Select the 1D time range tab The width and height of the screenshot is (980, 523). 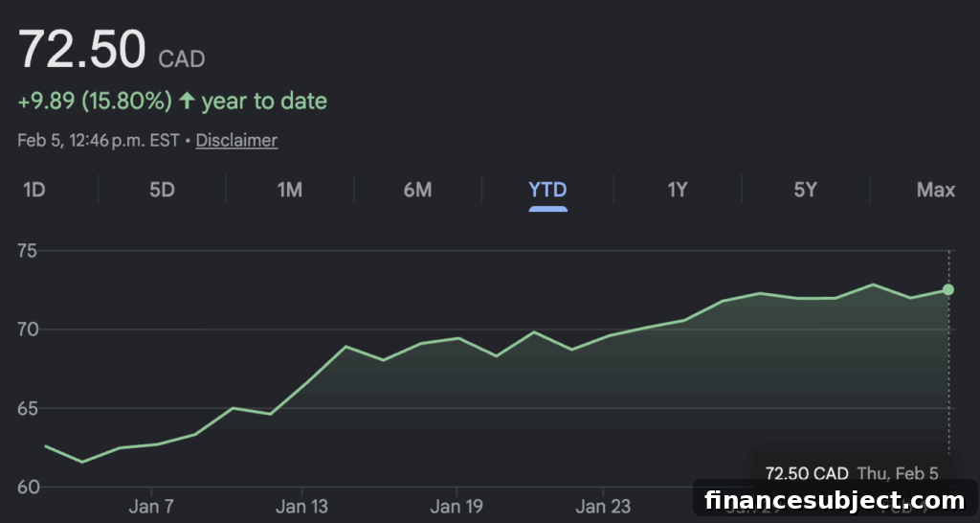coord(34,190)
